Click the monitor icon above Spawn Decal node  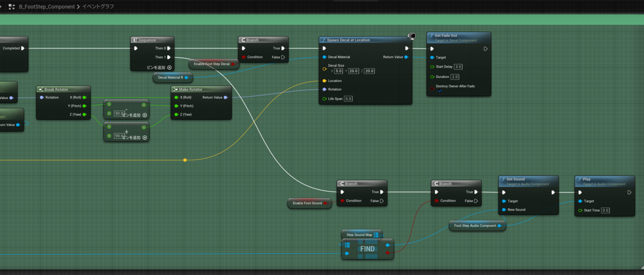coord(412,36)
